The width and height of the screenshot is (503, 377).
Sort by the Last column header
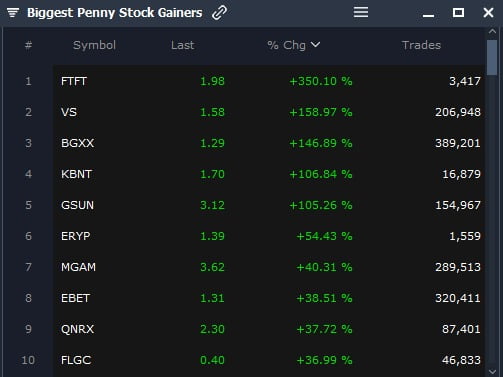click(x=182, y=45)
